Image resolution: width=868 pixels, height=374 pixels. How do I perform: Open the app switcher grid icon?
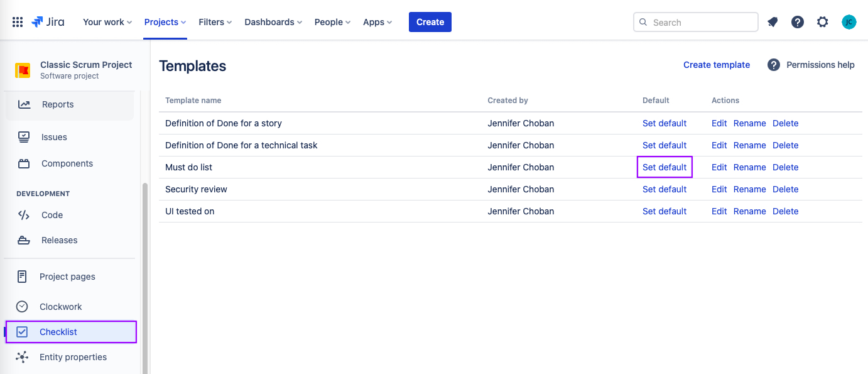(x=18, y=22)
